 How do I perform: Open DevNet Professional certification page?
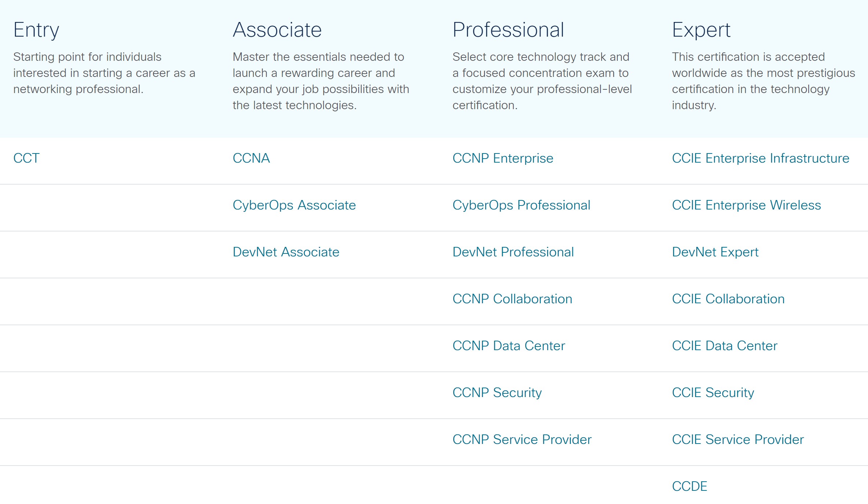coord(513,252)
